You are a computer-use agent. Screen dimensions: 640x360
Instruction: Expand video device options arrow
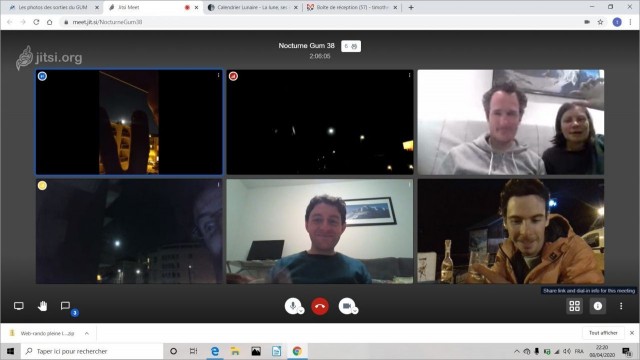(355, 311)
